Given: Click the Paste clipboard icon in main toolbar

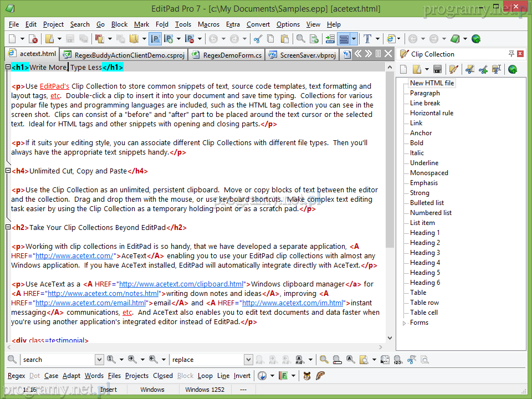Looking at the screenshot, I should [285, 39].
